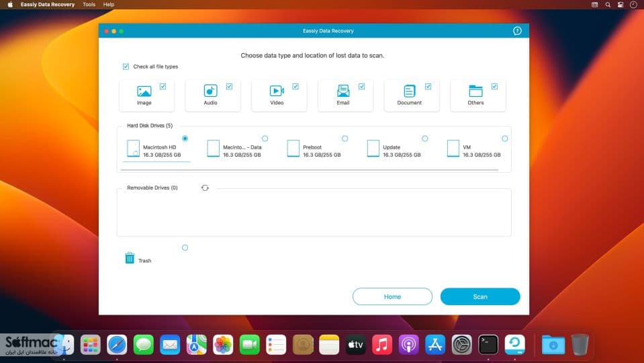Image resolution: width=644 pixels, height=363 pixels.
Task: Select the Macintosh HD radio button
Action: [185, 138]
